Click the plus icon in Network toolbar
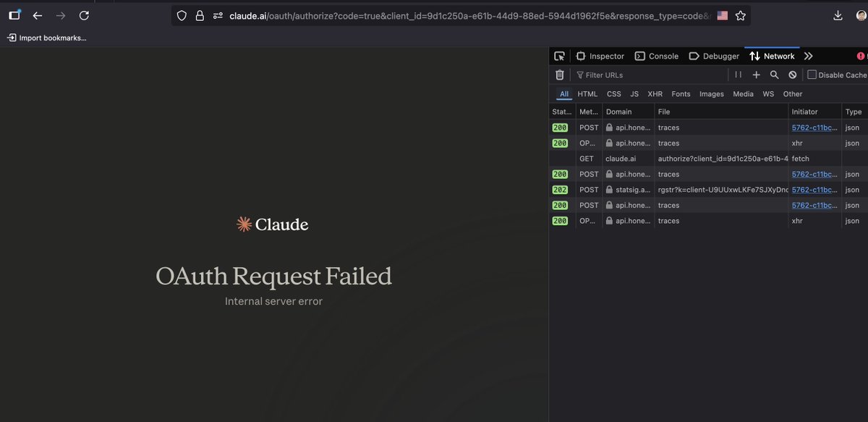The image size is (868, 422). 757,75
